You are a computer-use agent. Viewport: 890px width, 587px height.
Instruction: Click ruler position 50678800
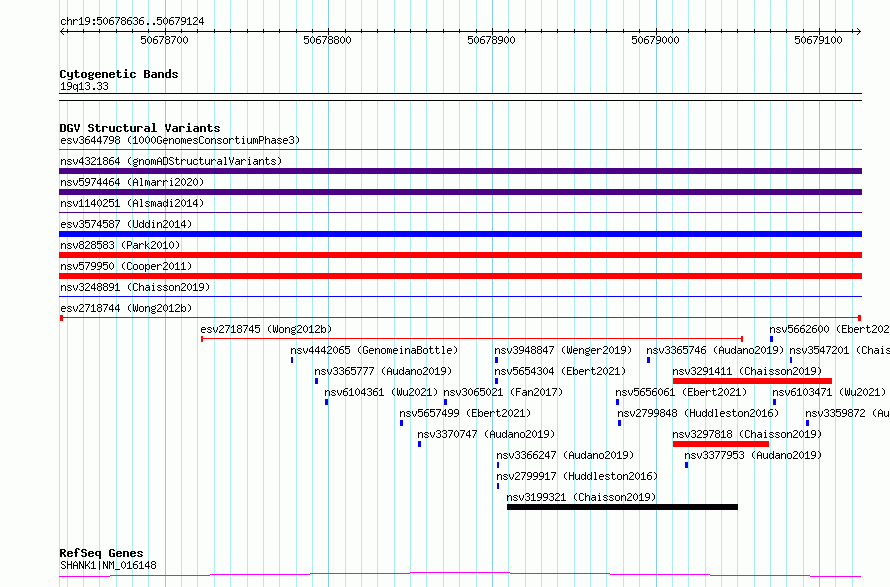[328, 40]
